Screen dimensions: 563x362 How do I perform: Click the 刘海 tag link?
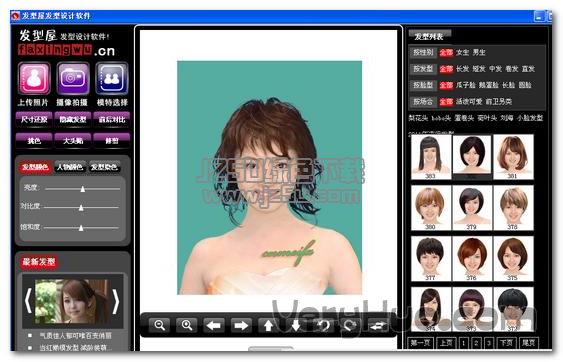(507, 118)
